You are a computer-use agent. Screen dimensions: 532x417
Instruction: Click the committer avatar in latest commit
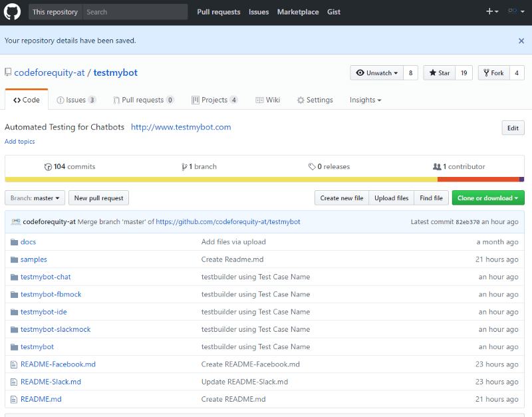(15, 221)
